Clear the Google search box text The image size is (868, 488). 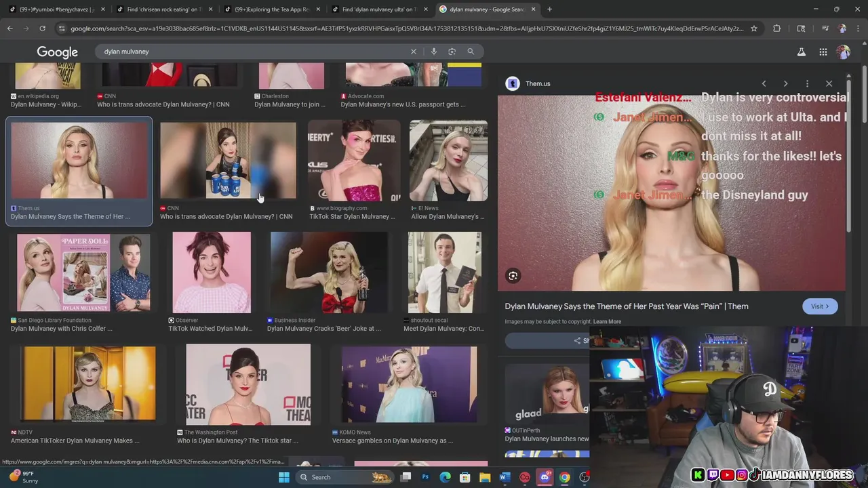[x=414, y=52]
